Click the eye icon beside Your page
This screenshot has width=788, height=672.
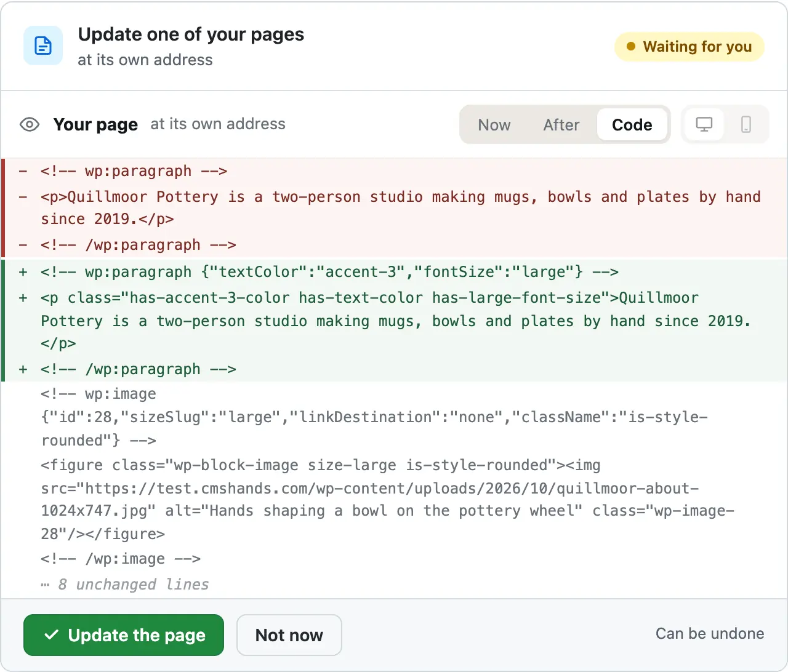pyautogui.click(x=30, y=124)
